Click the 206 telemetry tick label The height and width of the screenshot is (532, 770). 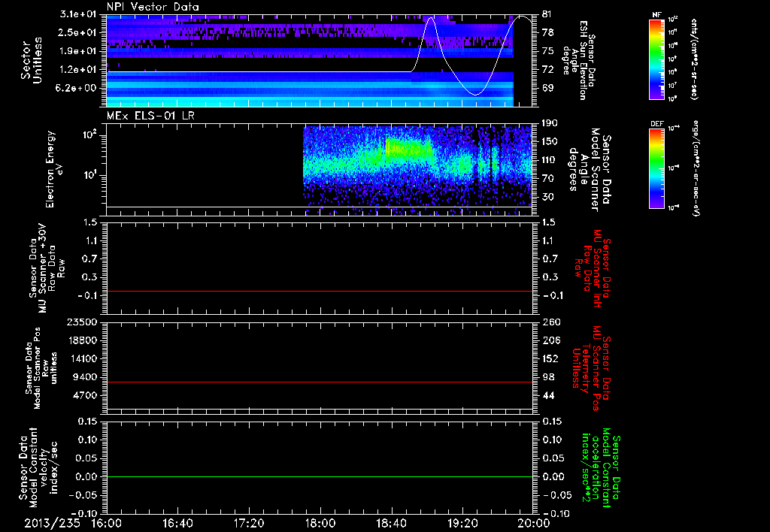pyautogui.click(x=550, y=340)
